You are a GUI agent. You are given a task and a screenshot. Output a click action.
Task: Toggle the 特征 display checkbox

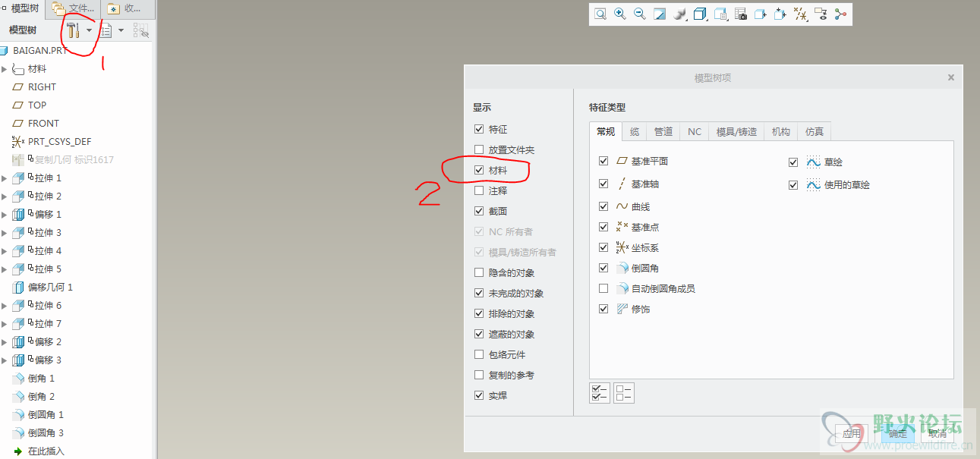coord(478,130)
